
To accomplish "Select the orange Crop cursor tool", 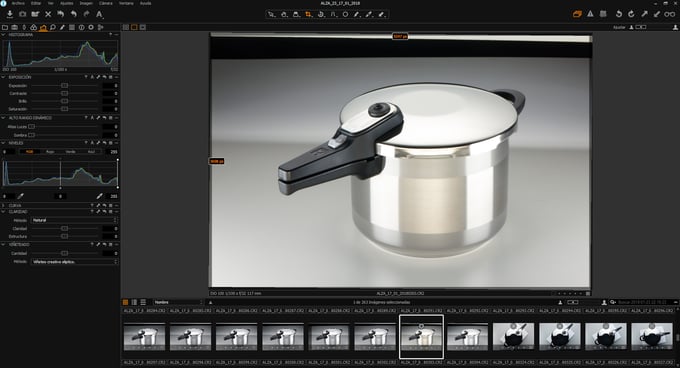I will coord(308,14).
